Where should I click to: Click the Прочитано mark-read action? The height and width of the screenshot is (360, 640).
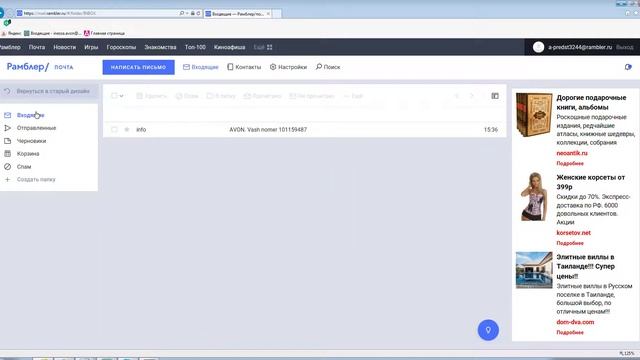click(262, 96)
